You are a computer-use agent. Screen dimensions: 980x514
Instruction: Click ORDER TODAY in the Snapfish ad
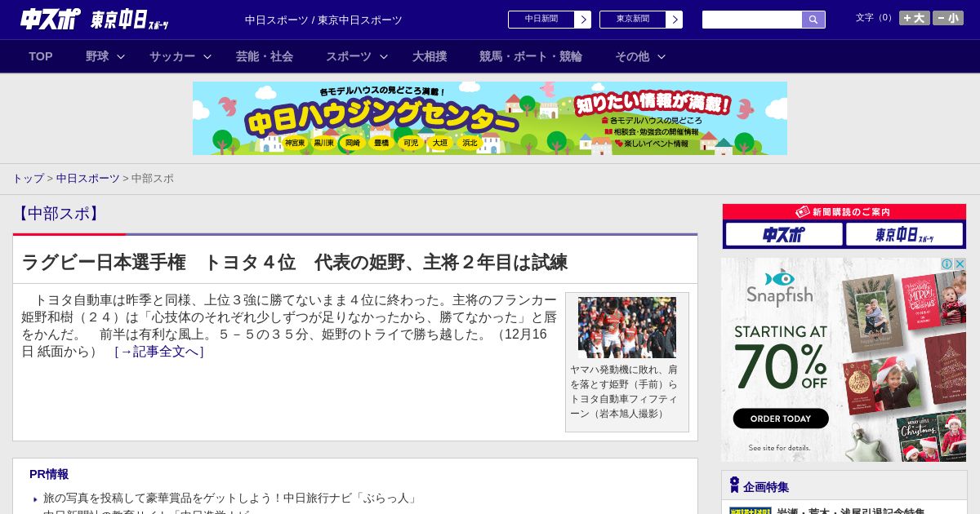point(781,419)
